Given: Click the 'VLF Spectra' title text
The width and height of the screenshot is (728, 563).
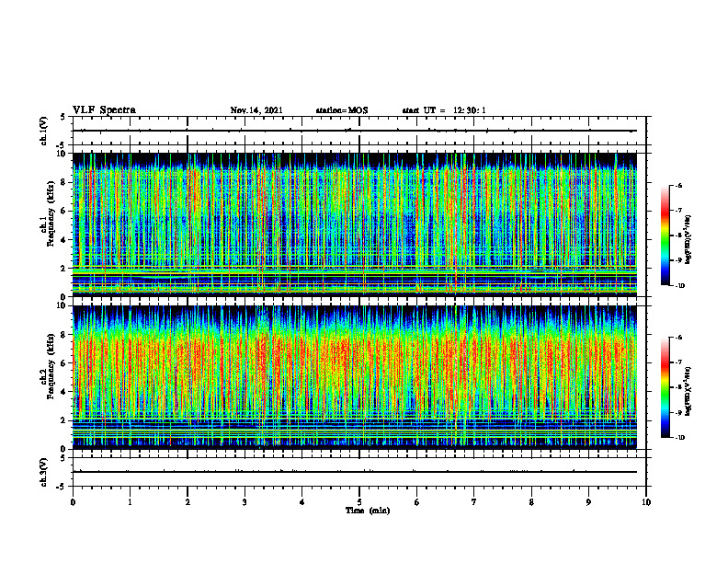Looking at the screenshot, I should click(x=104, y=109).
